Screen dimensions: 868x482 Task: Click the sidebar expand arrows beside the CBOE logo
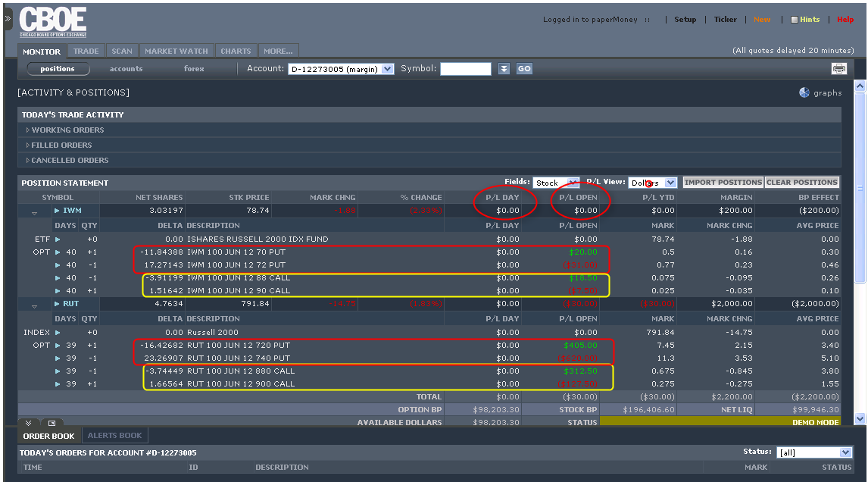(8, 16)
